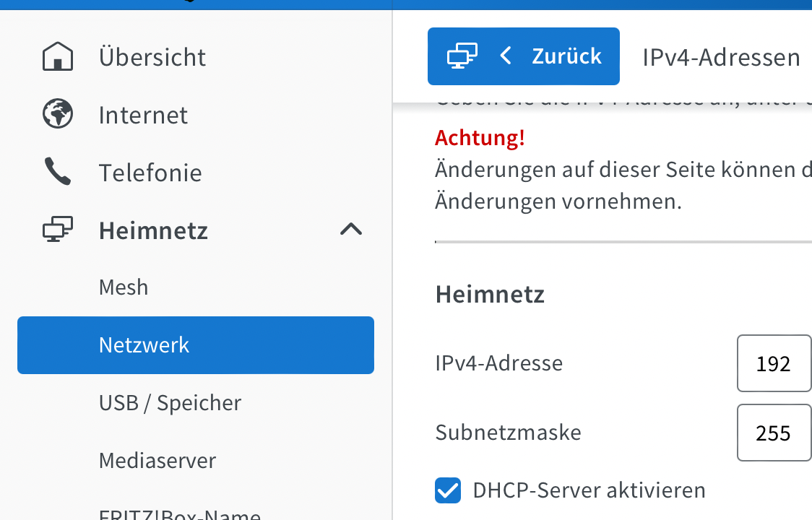Click the monitors icon in the Zurück button
The image size is (812, 520).
click(462, 56)
